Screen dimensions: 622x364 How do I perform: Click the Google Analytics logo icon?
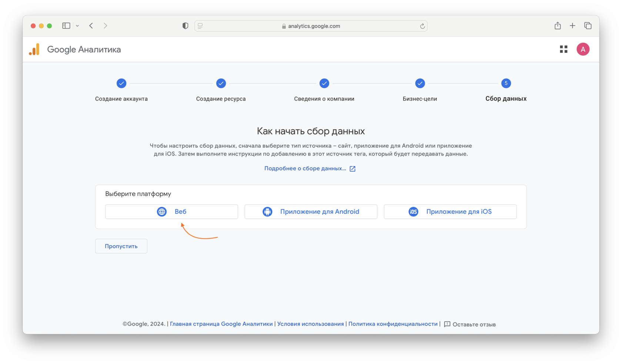pos(34,50)
